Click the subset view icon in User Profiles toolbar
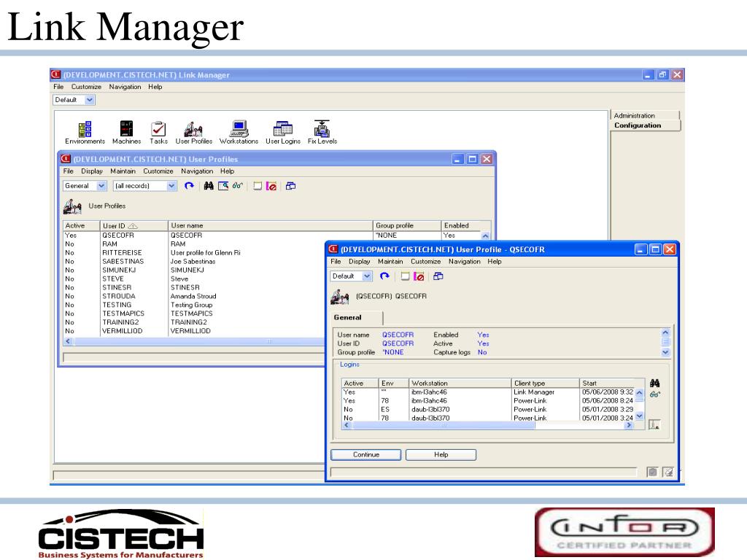 pyautogui.click(x=223, y=186)
